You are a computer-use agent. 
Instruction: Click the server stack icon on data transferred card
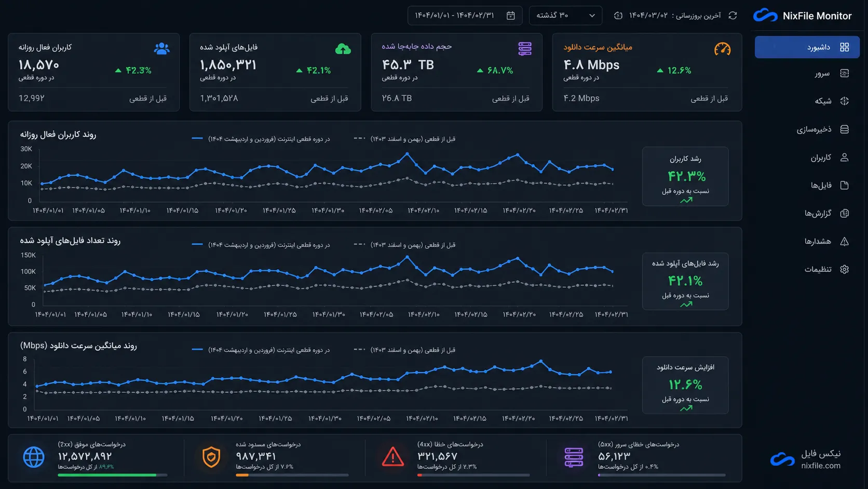pos(525,49)
